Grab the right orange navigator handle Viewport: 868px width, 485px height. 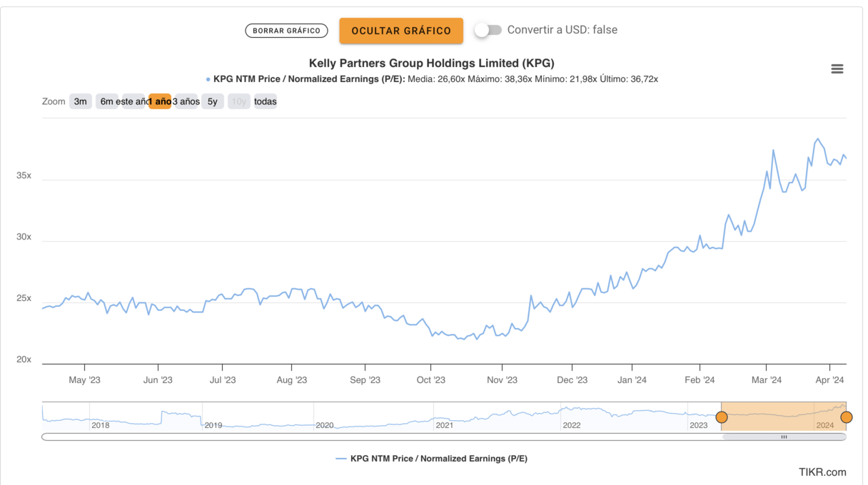847,417
